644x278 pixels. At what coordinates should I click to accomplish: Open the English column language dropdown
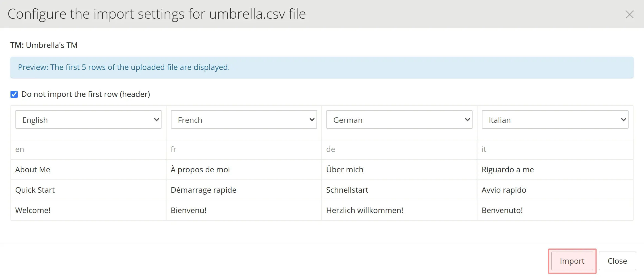[x=88, y=120]
